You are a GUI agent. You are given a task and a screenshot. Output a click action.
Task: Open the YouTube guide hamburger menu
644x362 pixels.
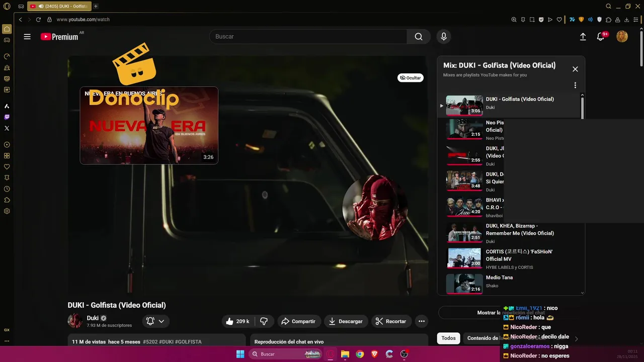27,37
